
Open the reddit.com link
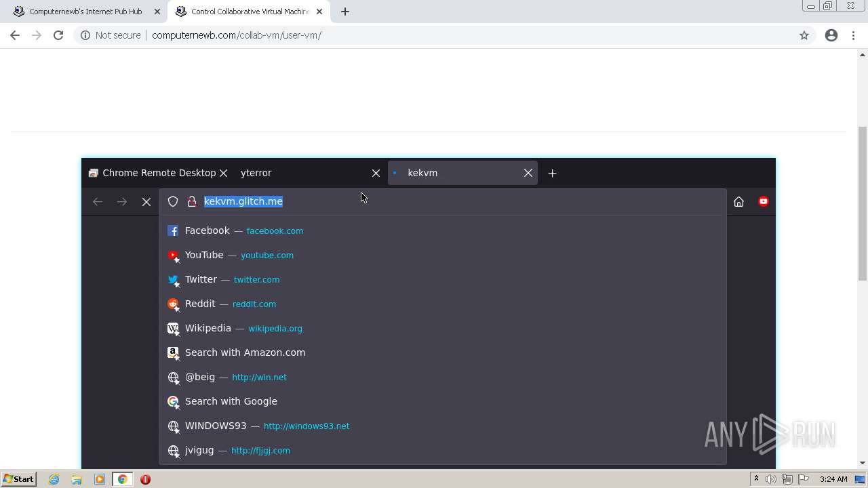tap(254, 304)
